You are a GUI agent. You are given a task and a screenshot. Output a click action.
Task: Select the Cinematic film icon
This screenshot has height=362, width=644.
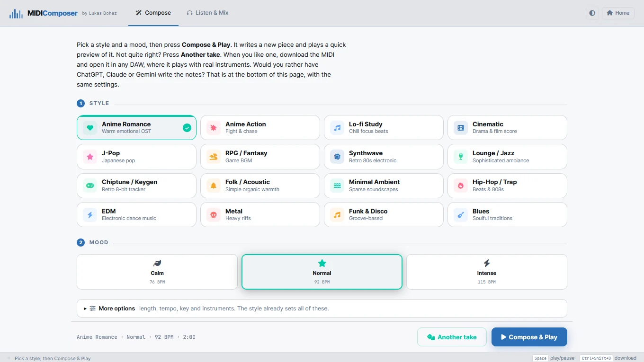coord(461,128)
